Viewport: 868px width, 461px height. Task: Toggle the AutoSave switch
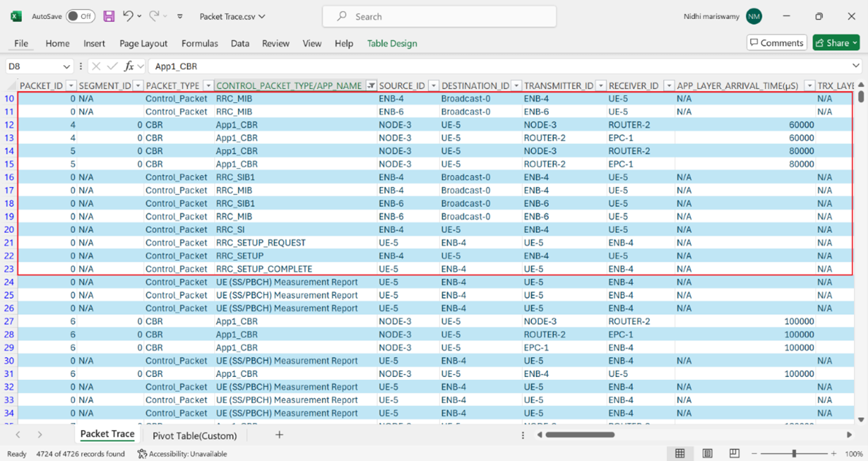click(80, 16)
